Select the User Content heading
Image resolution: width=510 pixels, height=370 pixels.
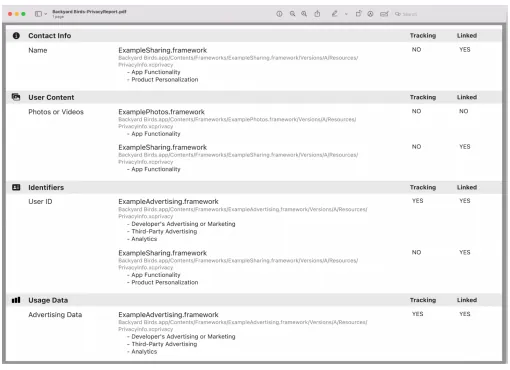pos(51,97)
